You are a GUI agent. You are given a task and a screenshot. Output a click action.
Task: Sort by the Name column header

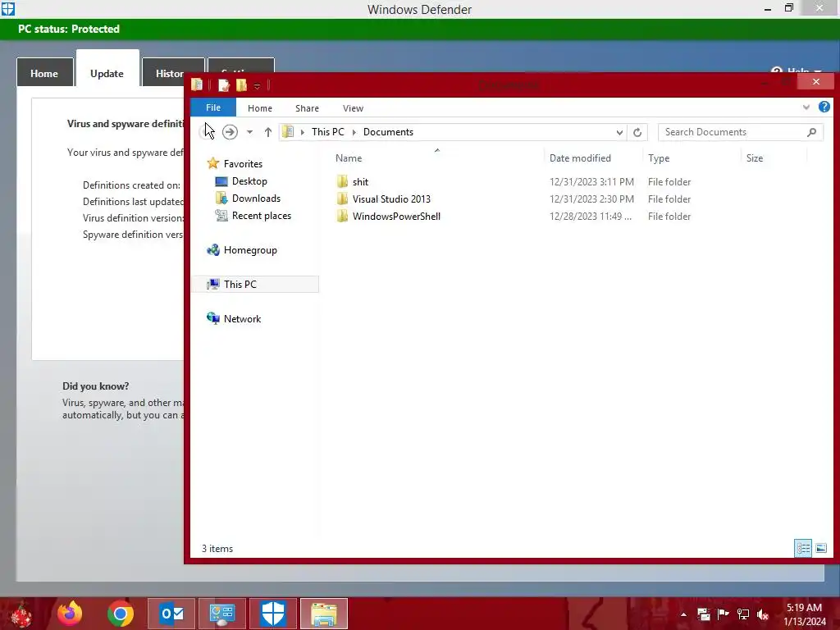(348, 158)
